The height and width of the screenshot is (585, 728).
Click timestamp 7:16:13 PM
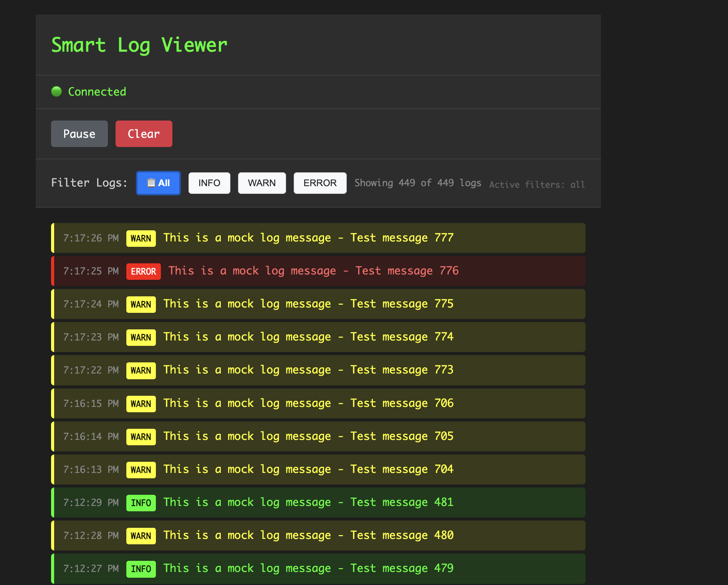[x=91, y=470]
